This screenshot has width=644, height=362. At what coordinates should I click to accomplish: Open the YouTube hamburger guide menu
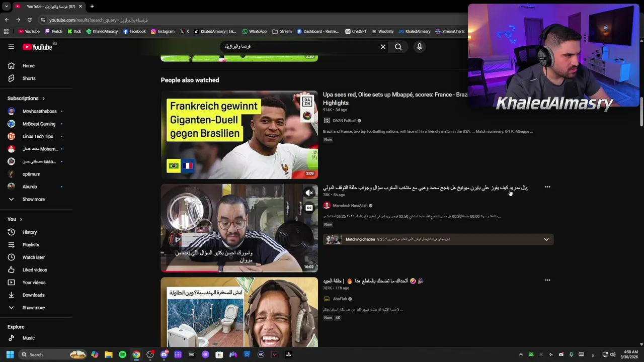[x=11, y=47]
